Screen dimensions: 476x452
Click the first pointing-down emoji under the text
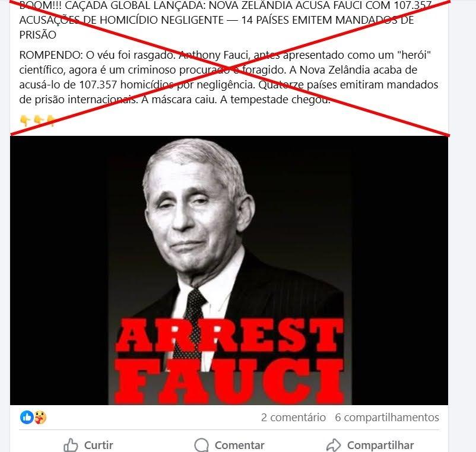(x=24, y=120)
